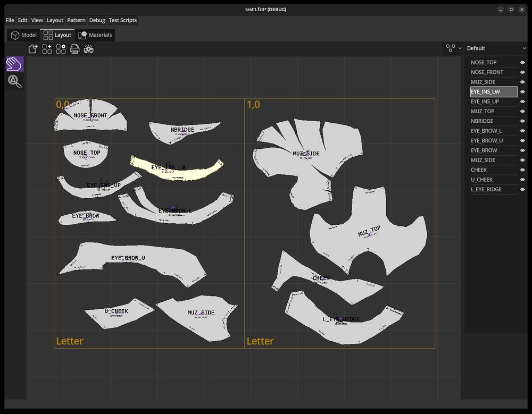Click the Materials tab swatch icon
532x414 pixels.
tap(82, 35)
